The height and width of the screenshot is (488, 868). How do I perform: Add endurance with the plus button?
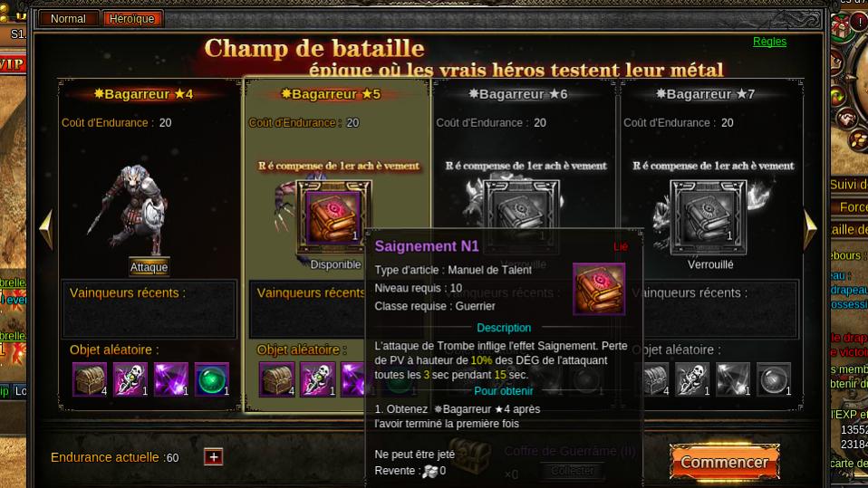(214, 457)
